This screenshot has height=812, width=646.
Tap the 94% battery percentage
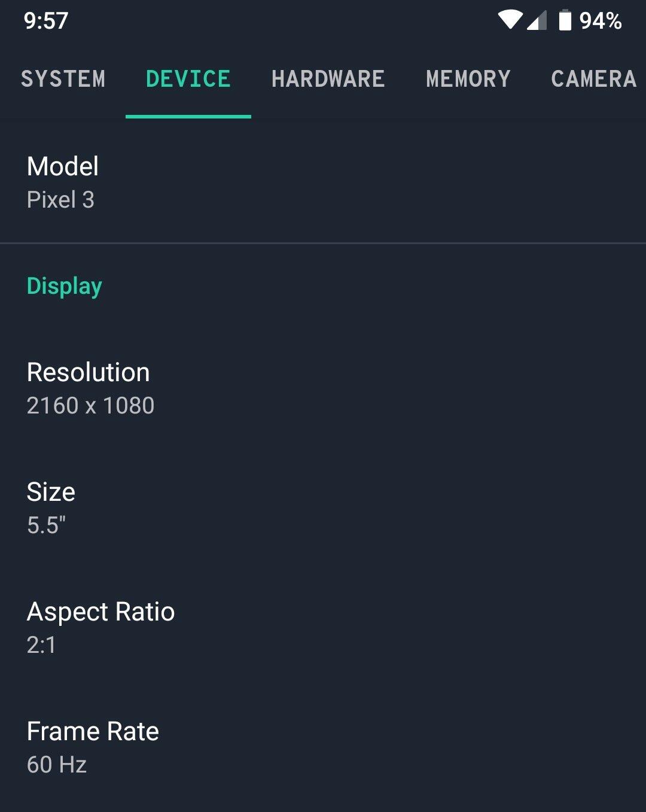pos(601,21)
